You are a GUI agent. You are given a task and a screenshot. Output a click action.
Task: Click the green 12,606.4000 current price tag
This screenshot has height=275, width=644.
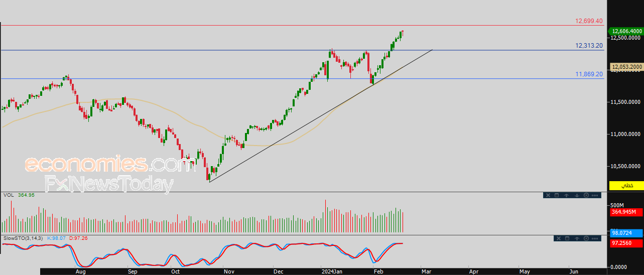point(626,31)
